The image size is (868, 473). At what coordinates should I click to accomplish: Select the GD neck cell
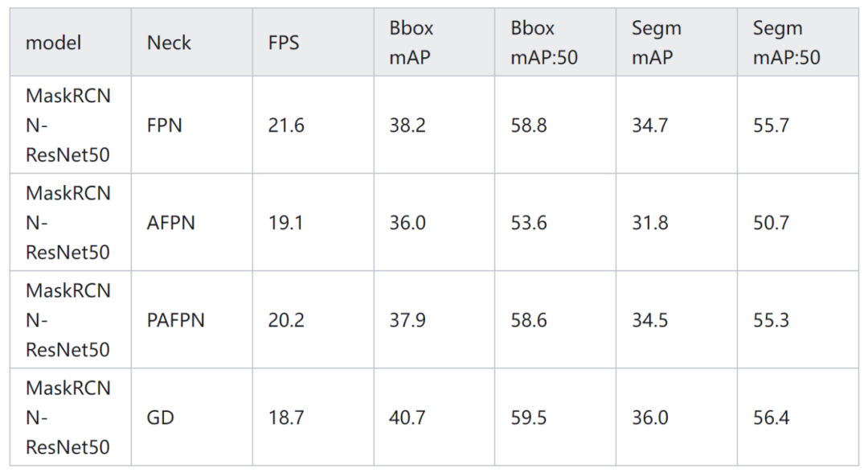(x=161, y=417)
